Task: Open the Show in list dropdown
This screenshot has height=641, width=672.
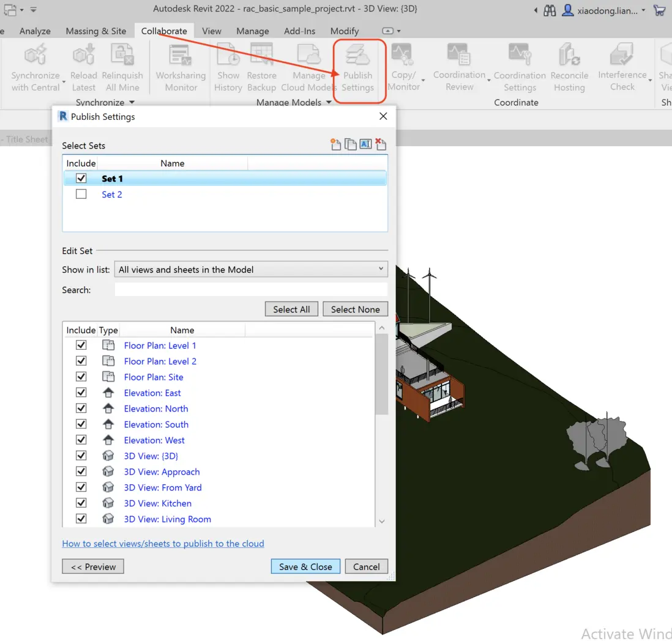Action: [x=251, y=269]
